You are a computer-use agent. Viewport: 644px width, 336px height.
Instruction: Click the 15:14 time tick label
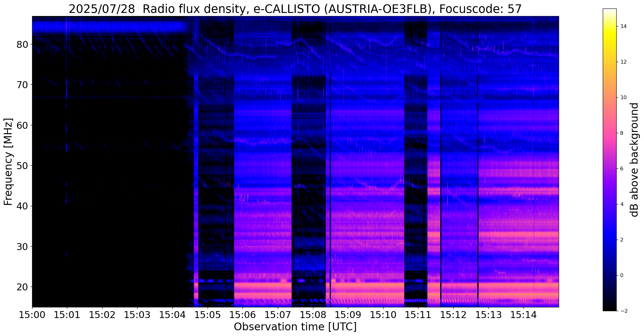coord(524,315)
